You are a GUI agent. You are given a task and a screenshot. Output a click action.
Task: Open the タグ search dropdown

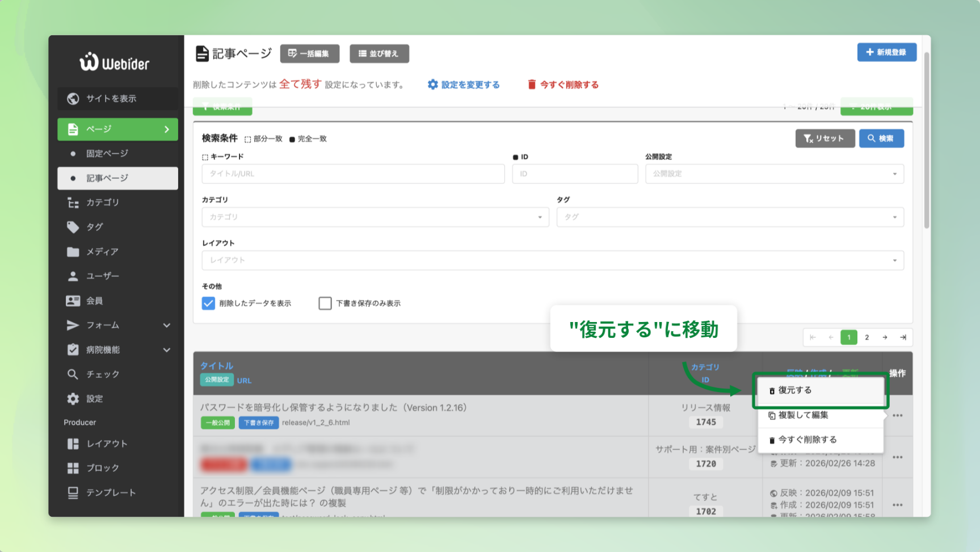730,217
